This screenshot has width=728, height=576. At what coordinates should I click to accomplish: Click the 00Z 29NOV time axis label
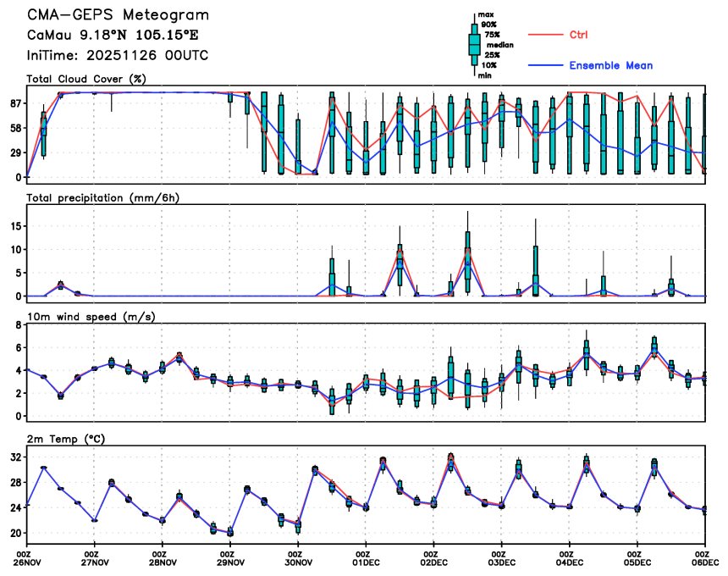pyautogui.click(x=230, y=558)
